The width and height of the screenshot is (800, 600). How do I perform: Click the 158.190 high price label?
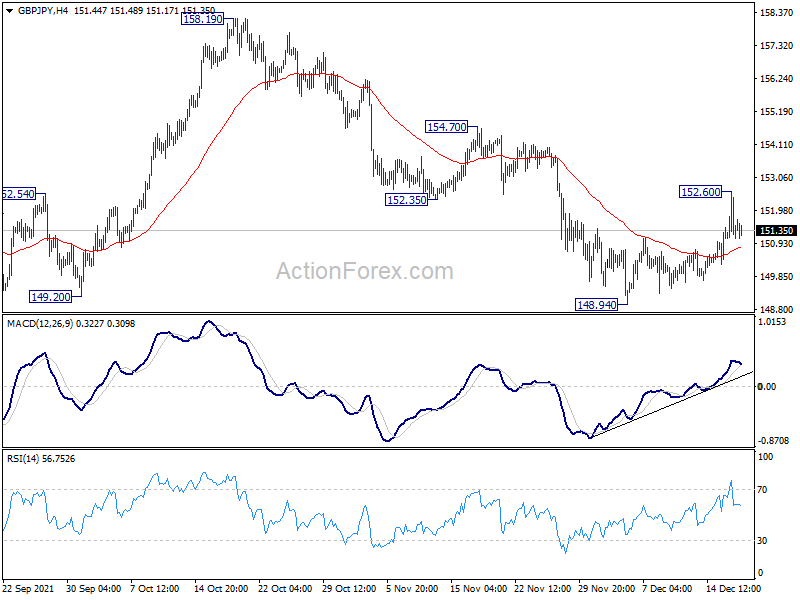[203, 19]
